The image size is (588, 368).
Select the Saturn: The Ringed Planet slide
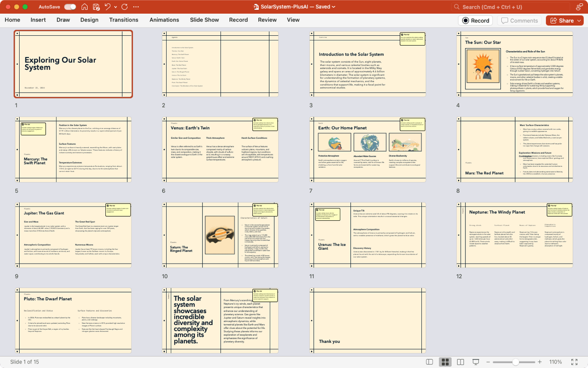[x=220, y=235]
